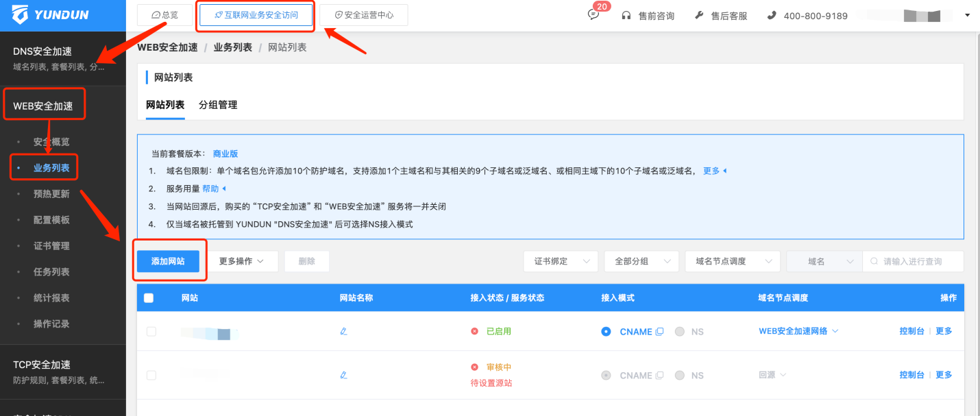Screen dimensions: 980x416
Task: Go to 安全概览 in sidebar
Action: [x=51, y=142]
